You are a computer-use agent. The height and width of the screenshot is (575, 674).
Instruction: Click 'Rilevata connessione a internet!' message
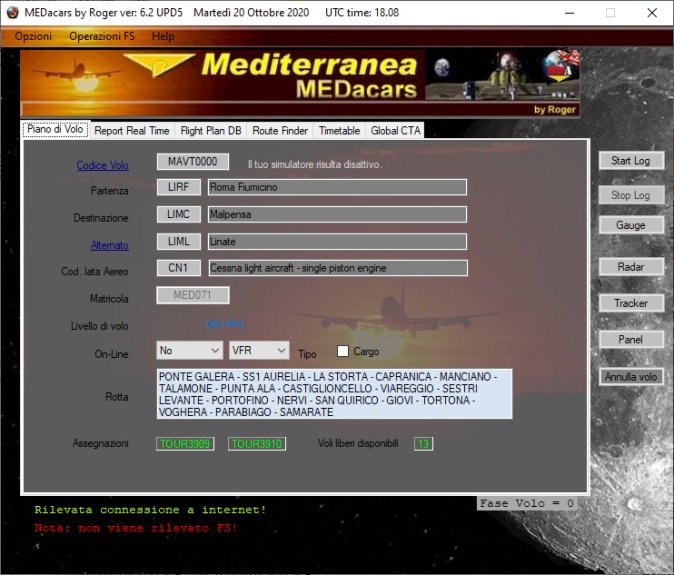coord(150,510)
